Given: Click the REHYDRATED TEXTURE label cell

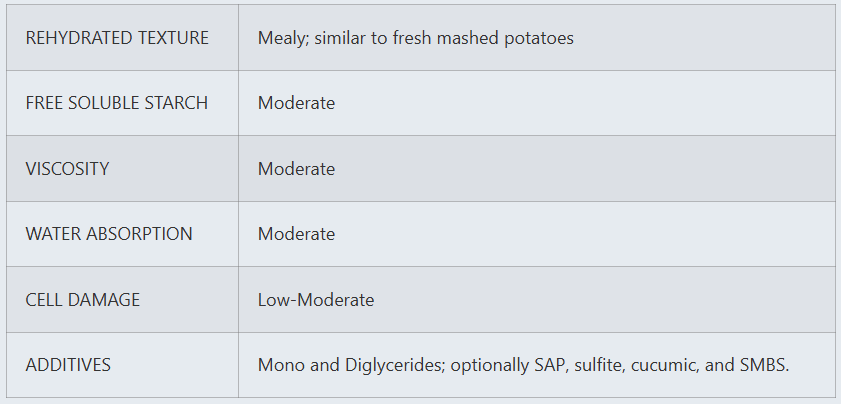Looking at the screenshot, I should [122, 38].
